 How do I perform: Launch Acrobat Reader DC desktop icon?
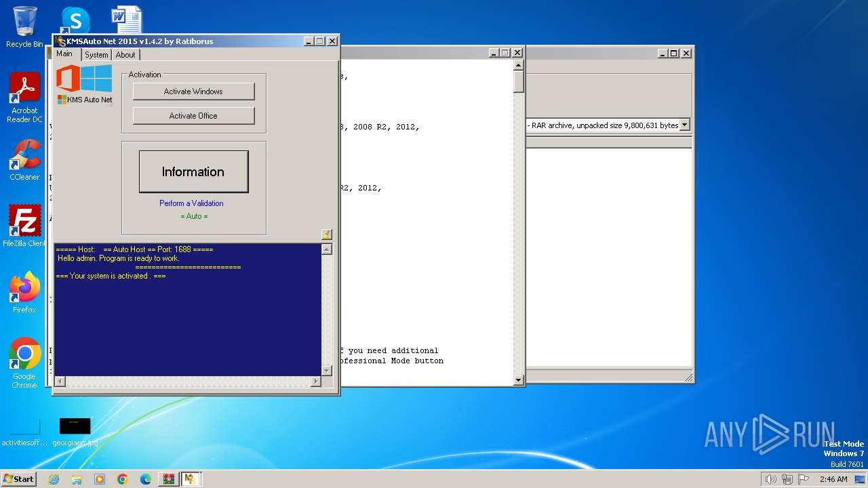(x=24, y=98)
